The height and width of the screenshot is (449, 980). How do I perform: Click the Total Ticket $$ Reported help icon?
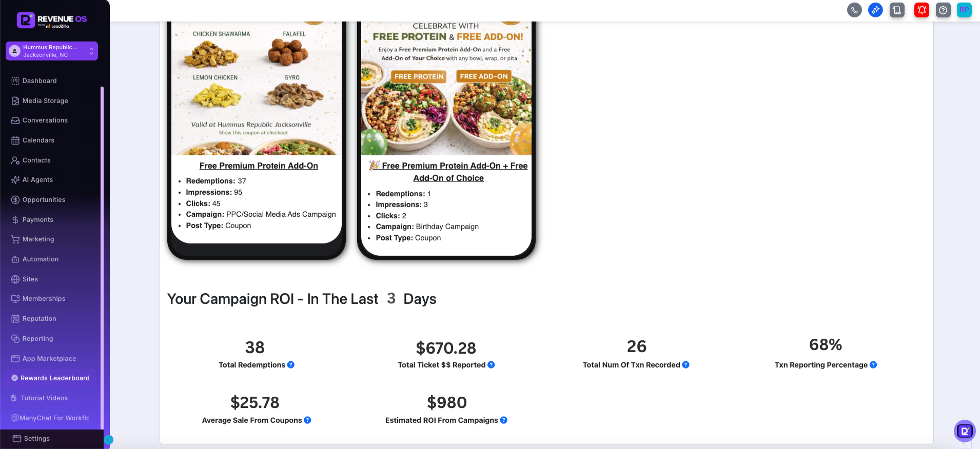click(491, 364)
